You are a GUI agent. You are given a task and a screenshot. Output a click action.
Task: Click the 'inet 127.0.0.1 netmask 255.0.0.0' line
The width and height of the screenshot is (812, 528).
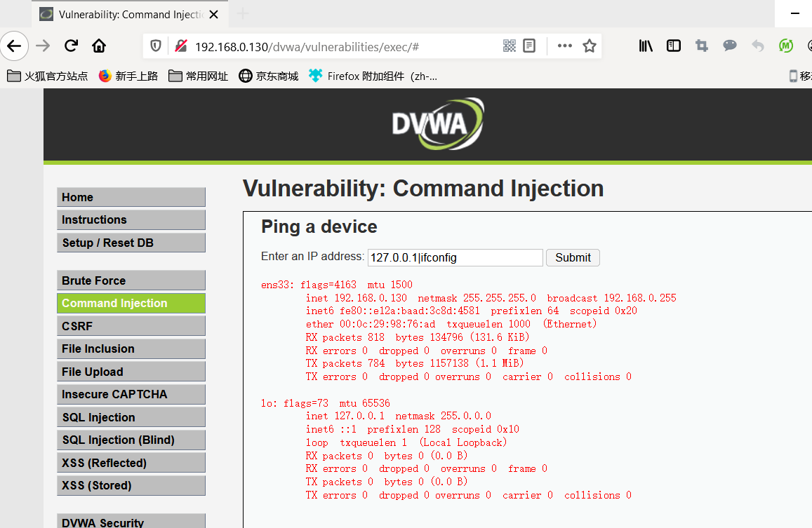(x=398, y=417)
